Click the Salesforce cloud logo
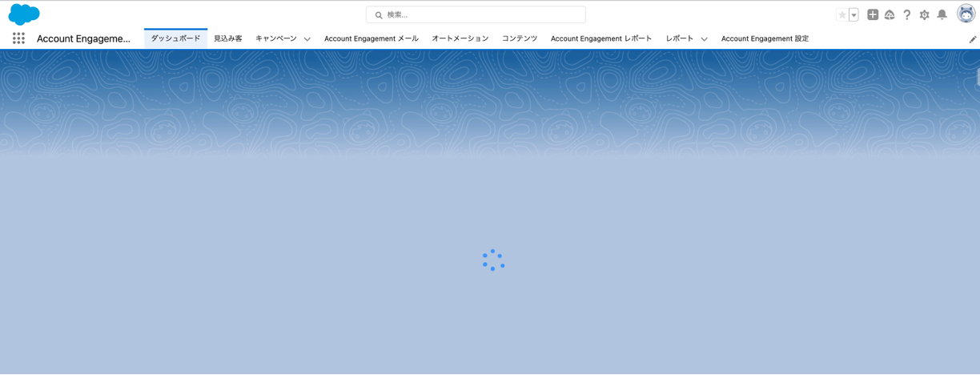 pos(24,14)
